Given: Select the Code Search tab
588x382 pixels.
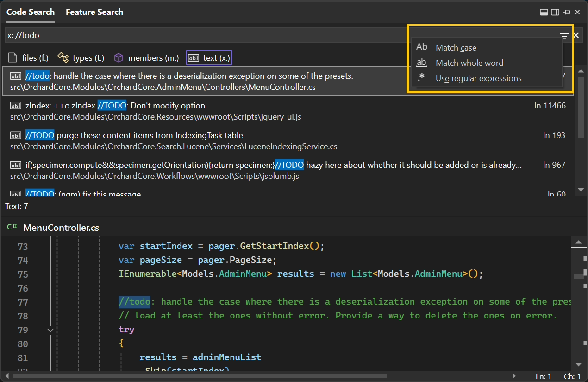Looking at the screenshot, I should [31, 12].
